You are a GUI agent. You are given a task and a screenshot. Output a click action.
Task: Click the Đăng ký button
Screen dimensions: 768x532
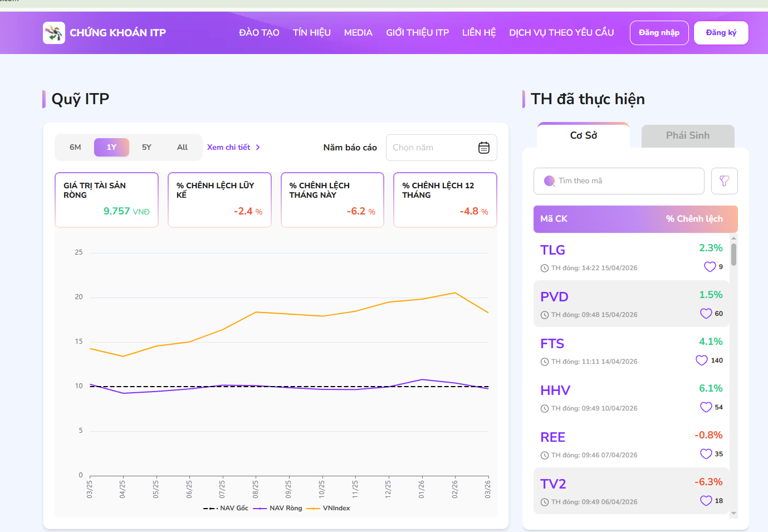(x=721, y=32)
